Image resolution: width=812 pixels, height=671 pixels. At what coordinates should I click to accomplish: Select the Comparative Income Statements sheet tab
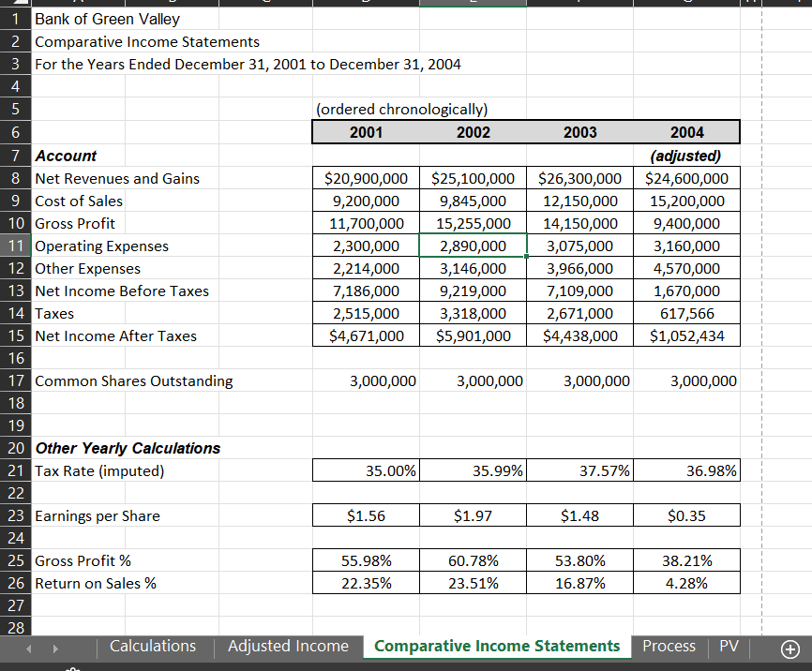pos(497,646)
